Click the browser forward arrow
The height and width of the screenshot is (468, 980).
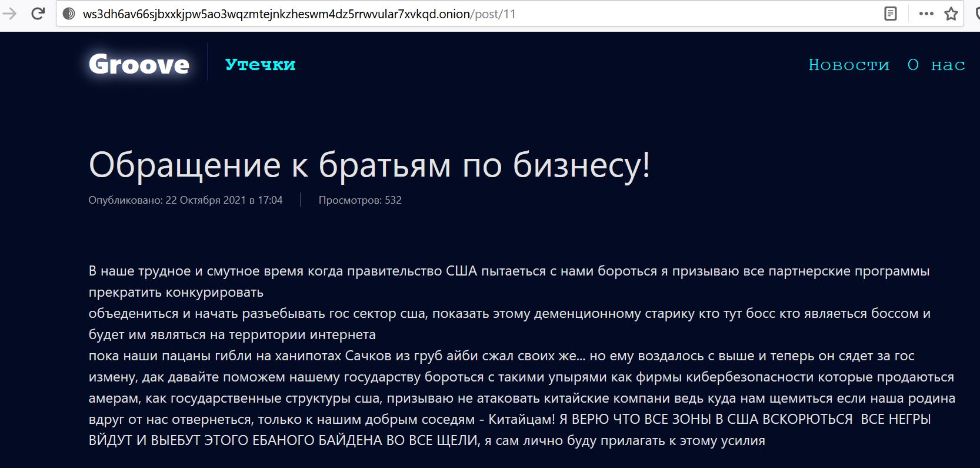tap(9, 14)
